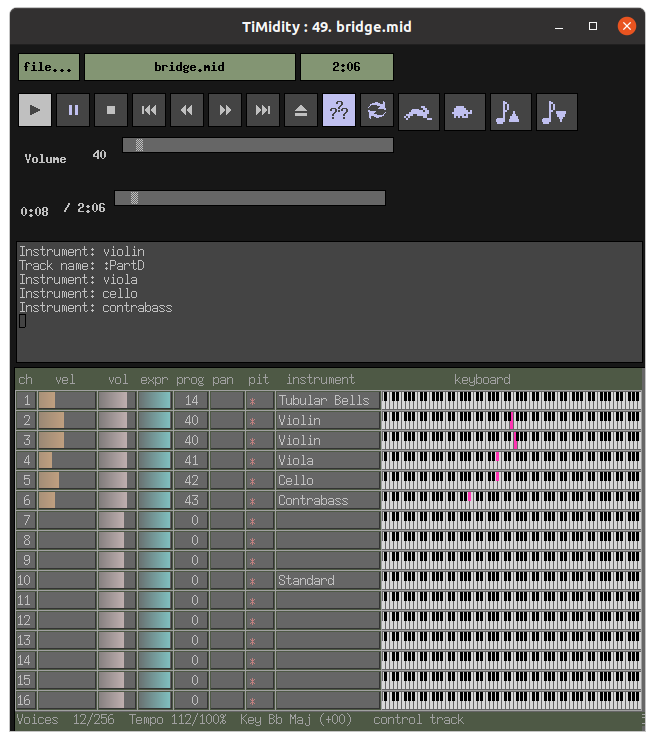Raise pitch with note-up icon
This screenshot has height=741, width=655.
tap(511, 112)
